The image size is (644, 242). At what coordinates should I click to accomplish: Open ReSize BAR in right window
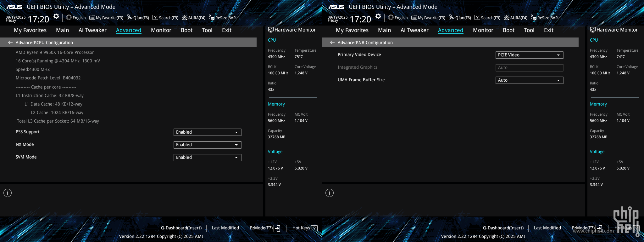tap(544, 18)
